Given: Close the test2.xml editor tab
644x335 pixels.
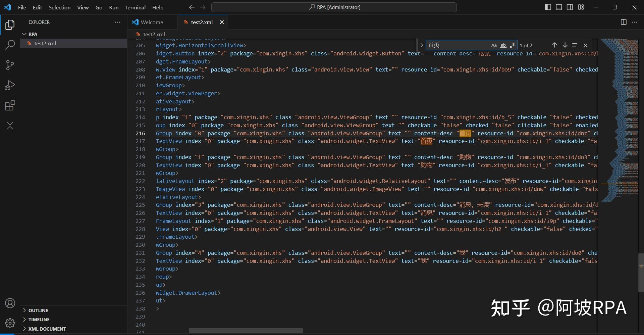Looking at the screenshot, I should pos(222,22).
